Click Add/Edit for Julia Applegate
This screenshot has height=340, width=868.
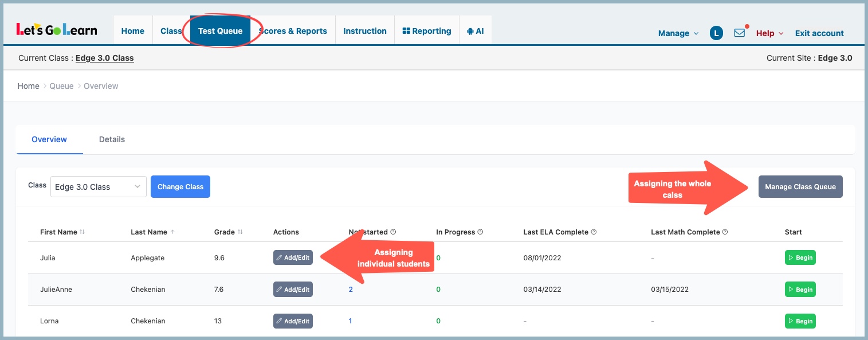pyautogui.click(x=293, y=258)
